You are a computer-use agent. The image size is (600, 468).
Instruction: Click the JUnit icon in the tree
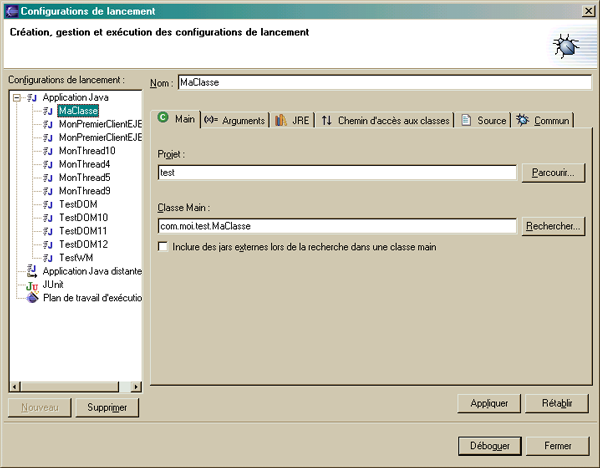point(32,284)
